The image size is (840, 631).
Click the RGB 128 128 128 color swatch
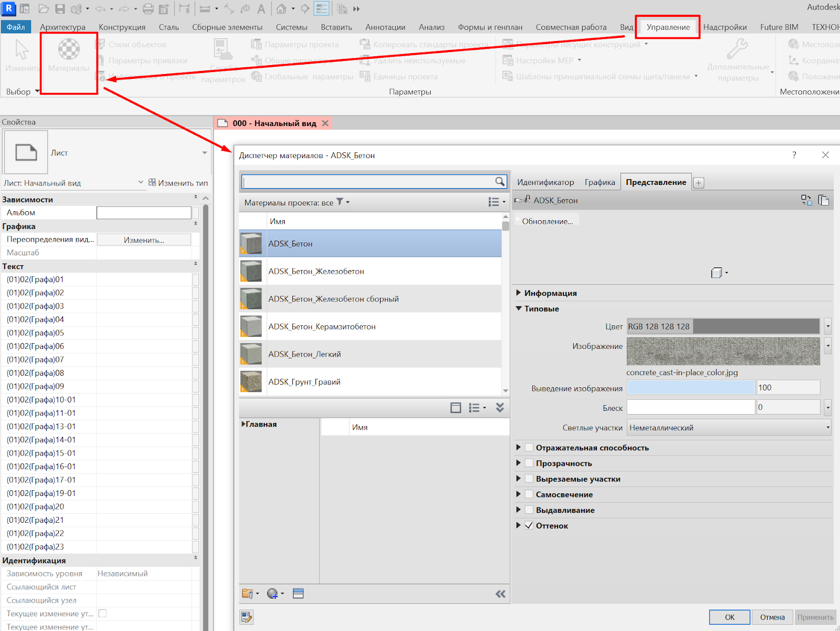[723, 326]
